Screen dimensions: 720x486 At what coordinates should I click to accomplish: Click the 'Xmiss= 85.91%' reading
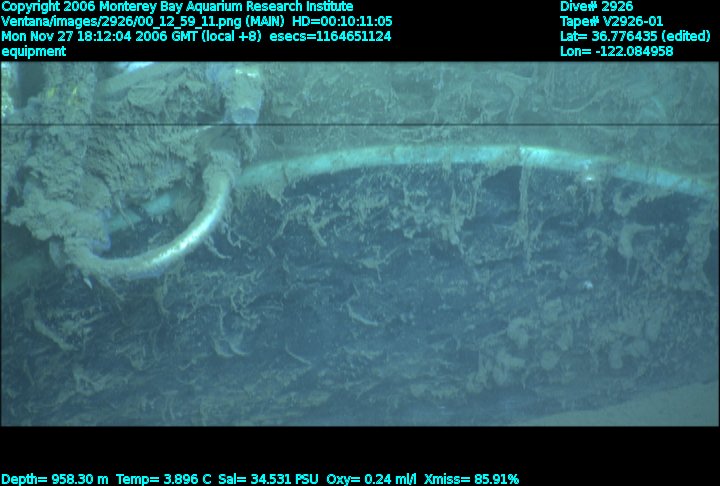pyautogui.click(x=471, y=479)
